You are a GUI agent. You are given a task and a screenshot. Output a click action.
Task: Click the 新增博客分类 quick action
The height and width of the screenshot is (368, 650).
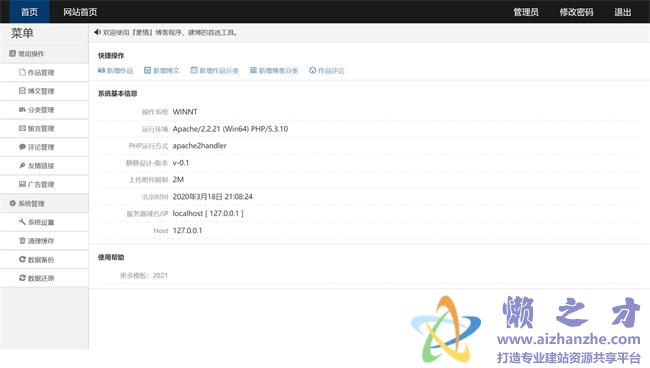click(274, 71)
